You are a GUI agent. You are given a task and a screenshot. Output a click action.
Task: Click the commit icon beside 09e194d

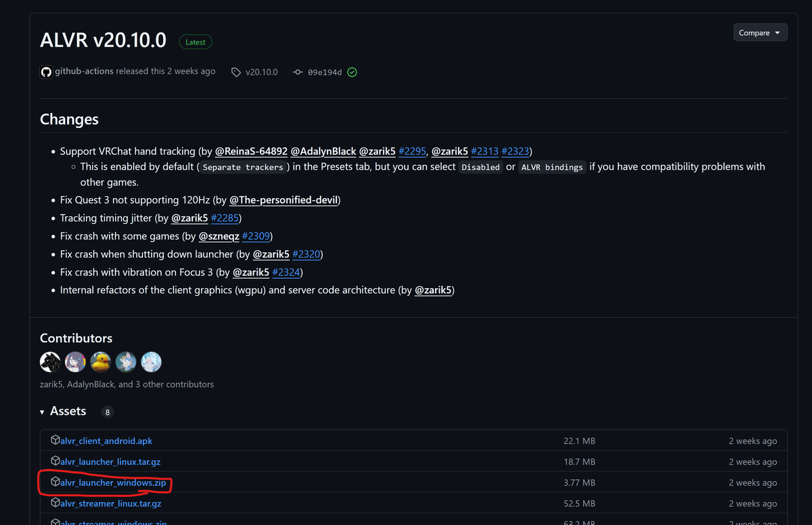[x=298, y=72]
